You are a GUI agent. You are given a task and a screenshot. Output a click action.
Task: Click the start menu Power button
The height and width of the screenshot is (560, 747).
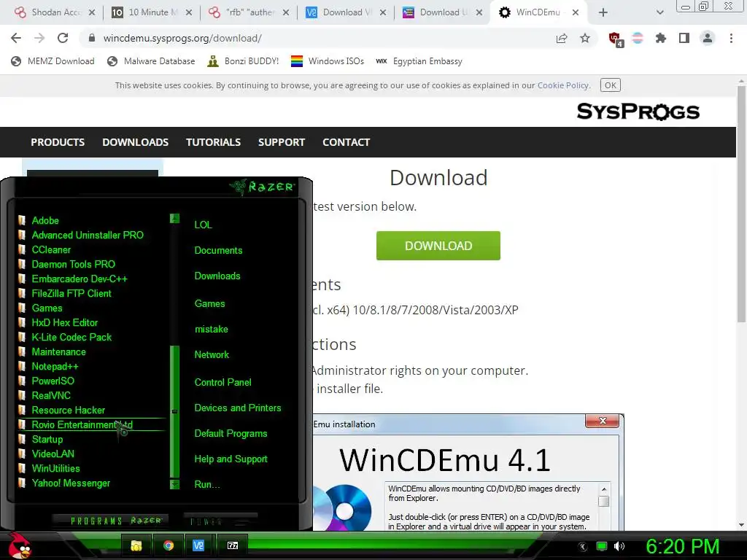220,521
